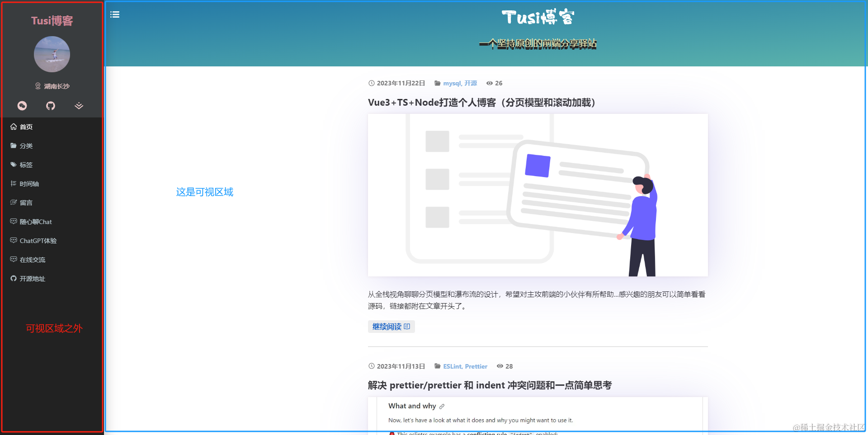
Task: Click the clock icon beside 2023年11月22日
Action: click(372, 83)
